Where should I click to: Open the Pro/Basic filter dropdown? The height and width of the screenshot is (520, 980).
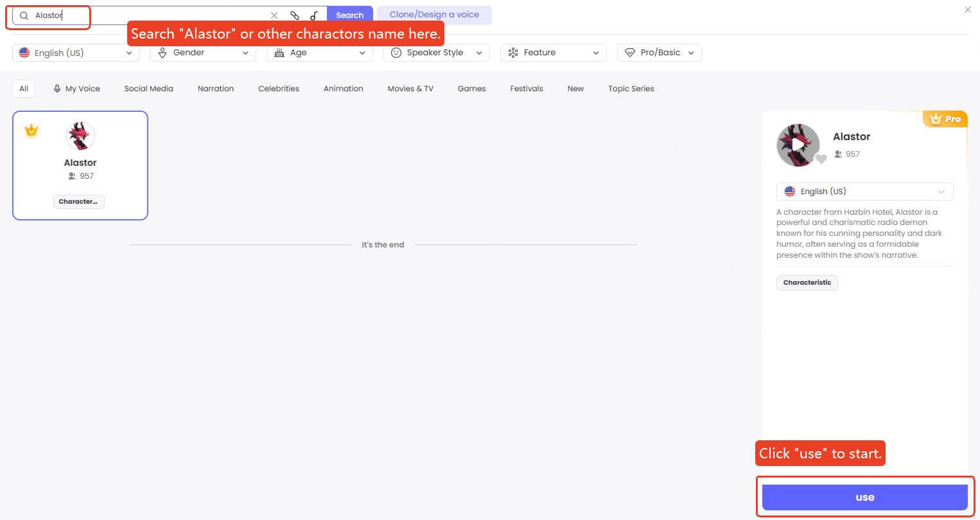click(x=659, y=53)
